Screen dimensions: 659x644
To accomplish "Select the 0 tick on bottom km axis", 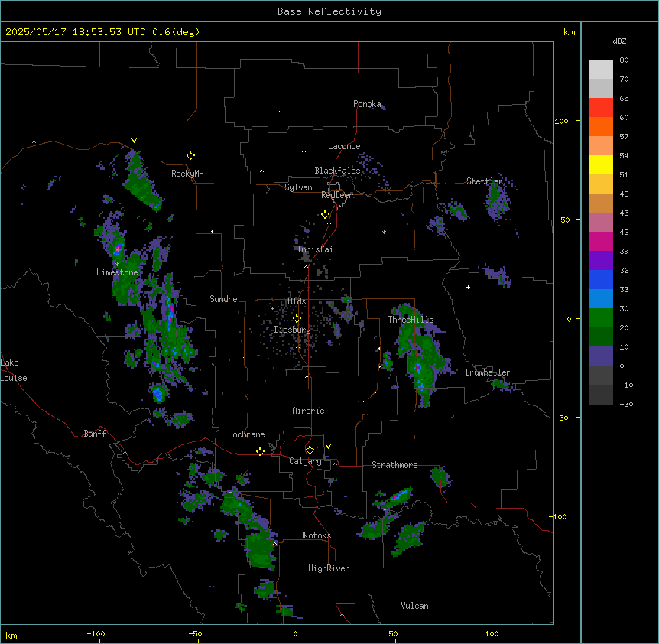I will (295, 633).
